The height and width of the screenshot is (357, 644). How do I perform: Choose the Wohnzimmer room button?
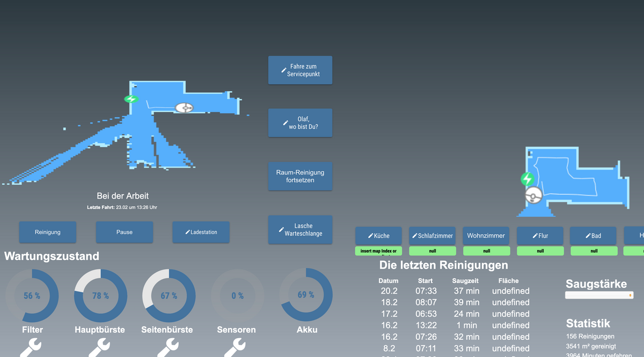point(486,236)
